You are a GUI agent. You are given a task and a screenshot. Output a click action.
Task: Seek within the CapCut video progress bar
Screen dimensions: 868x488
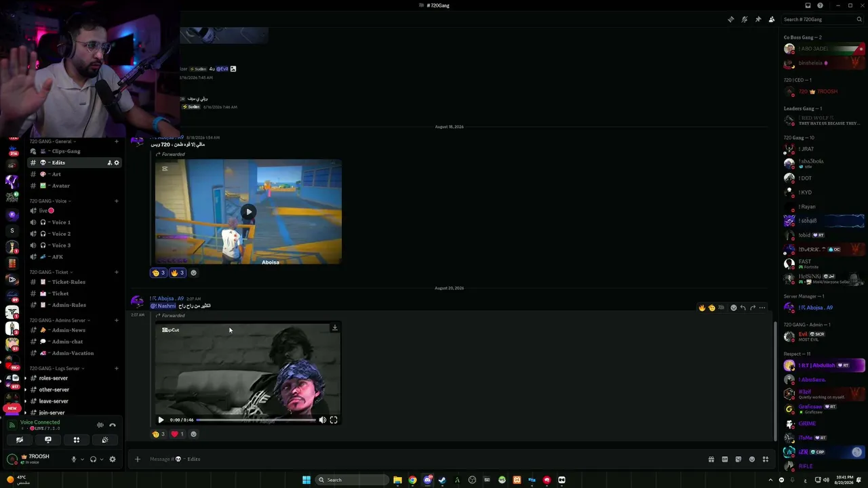tap(256, 420)
